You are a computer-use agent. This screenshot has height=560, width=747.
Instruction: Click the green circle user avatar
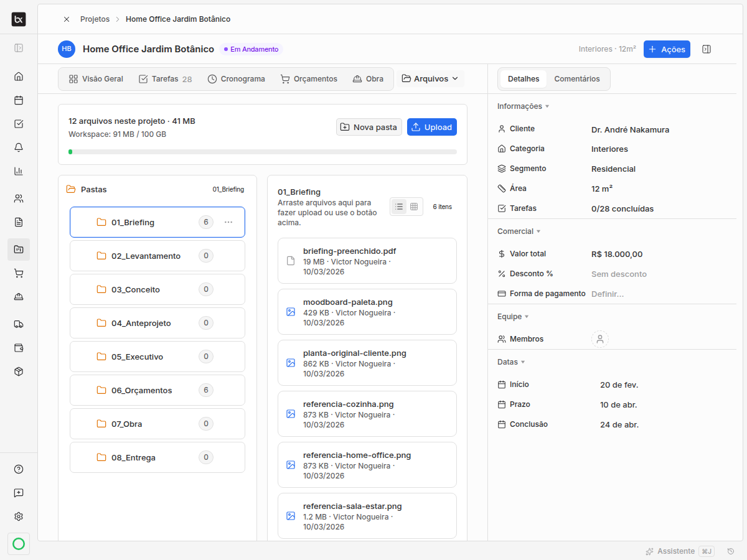click(x=19, y=544)
